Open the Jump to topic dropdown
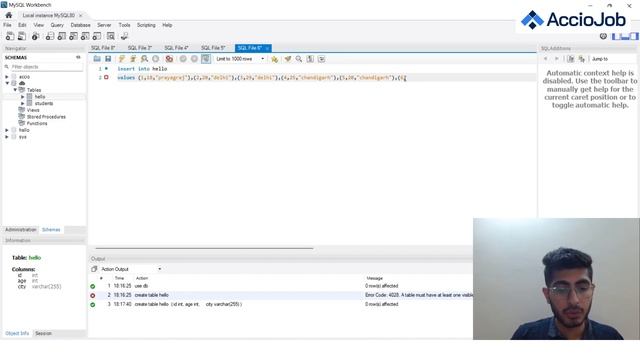Image resolution: width=640 pixels, height=360 pixels. click(612, 59)
